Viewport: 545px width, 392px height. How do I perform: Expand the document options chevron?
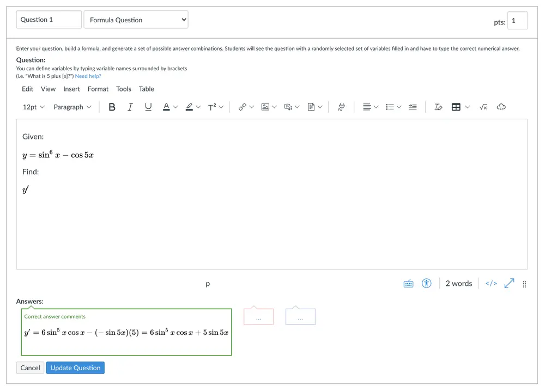(x=320, y=107)
